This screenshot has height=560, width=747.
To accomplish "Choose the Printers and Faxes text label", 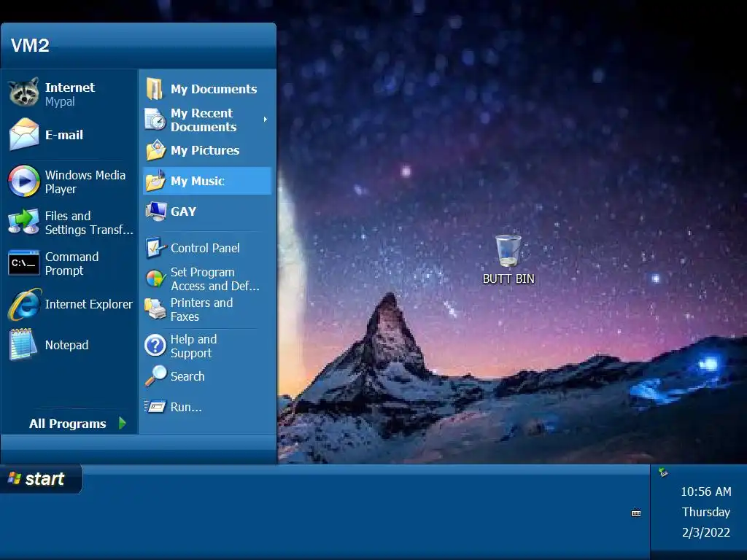I will (201, 309).
